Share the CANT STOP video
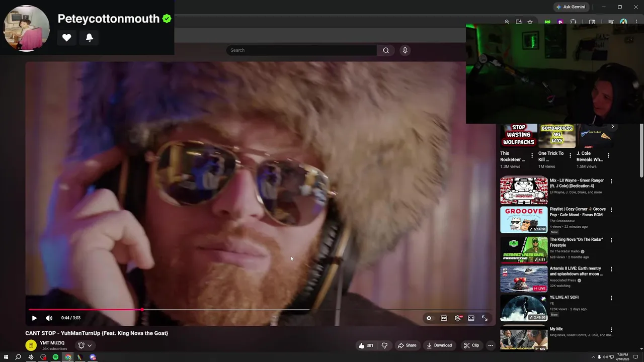The image size is (644, 362). pyautogui.click(x=407, y=345)
